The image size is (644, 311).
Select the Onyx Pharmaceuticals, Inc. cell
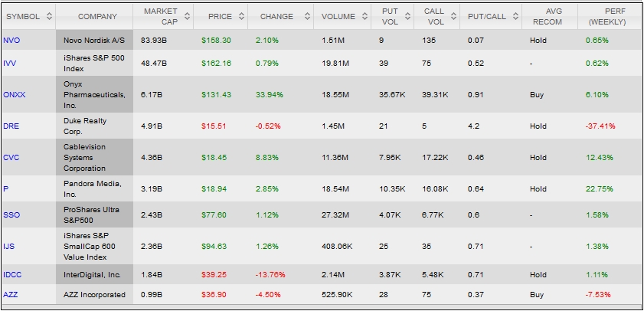(94, 94)
